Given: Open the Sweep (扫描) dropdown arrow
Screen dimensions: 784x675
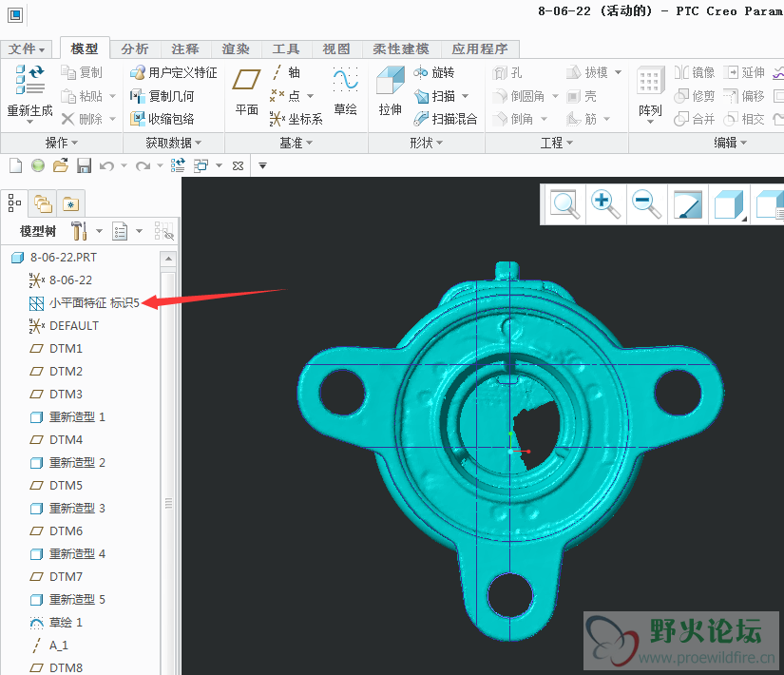Looking at the screenshot, I should tap(466, 96).
